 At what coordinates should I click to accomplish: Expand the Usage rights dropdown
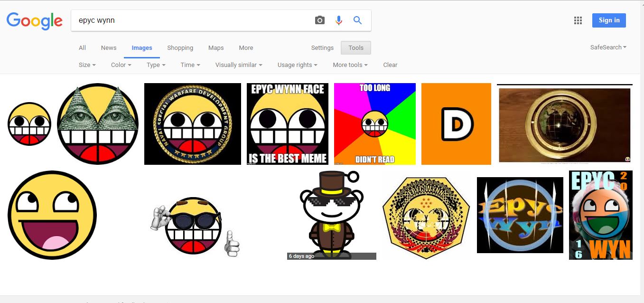click(x=298, y=65)
